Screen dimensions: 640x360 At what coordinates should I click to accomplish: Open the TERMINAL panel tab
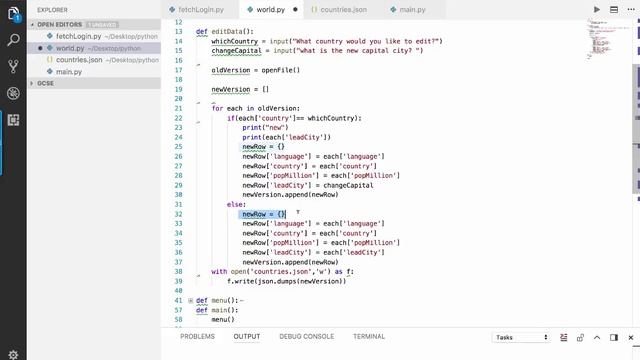[x=369, y=336]
